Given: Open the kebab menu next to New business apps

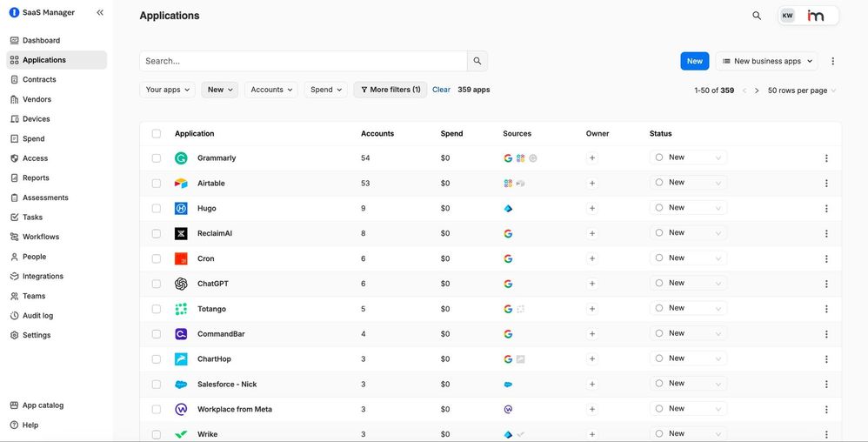Looking at the screenshot, I should tap(832, 62).
